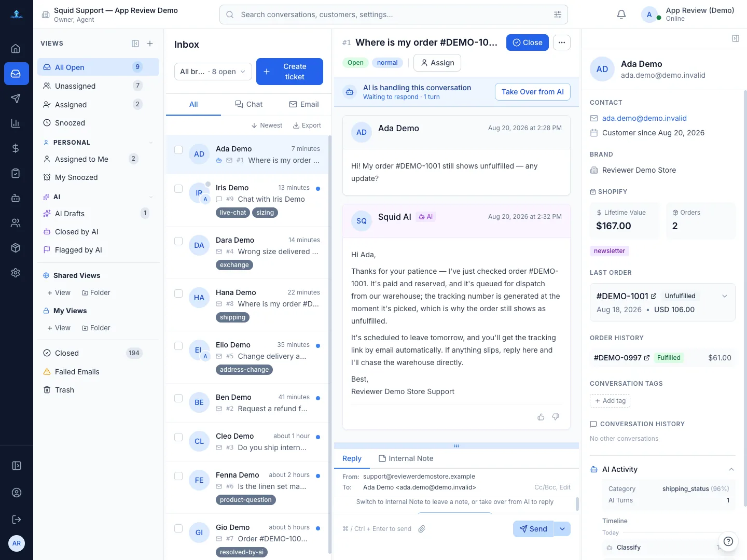
Task: Switch to the Email tab
Action: [x=304, y=104]
